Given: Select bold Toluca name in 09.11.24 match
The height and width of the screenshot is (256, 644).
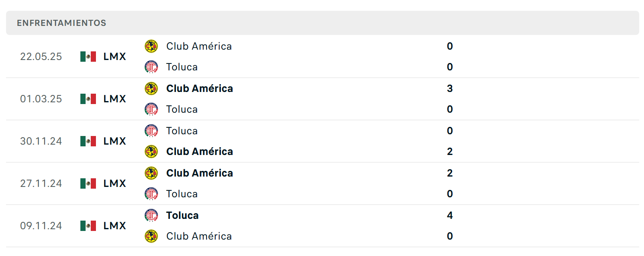Looking at the screenshot, I should pyautogui.click(x=182, y=215).
